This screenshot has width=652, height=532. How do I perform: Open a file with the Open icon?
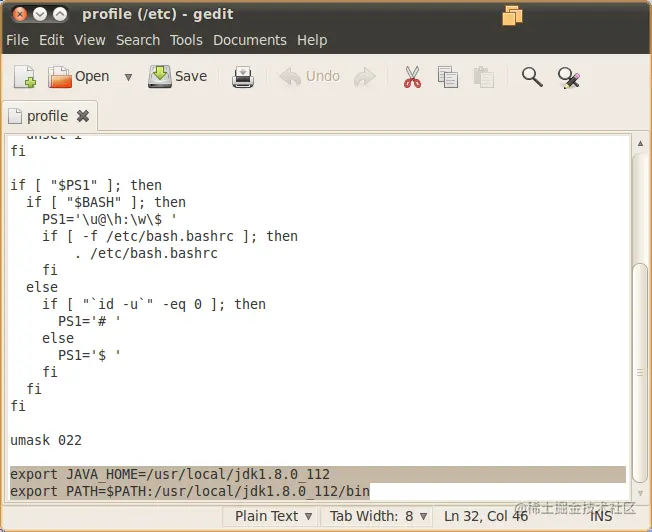point(79,77)
